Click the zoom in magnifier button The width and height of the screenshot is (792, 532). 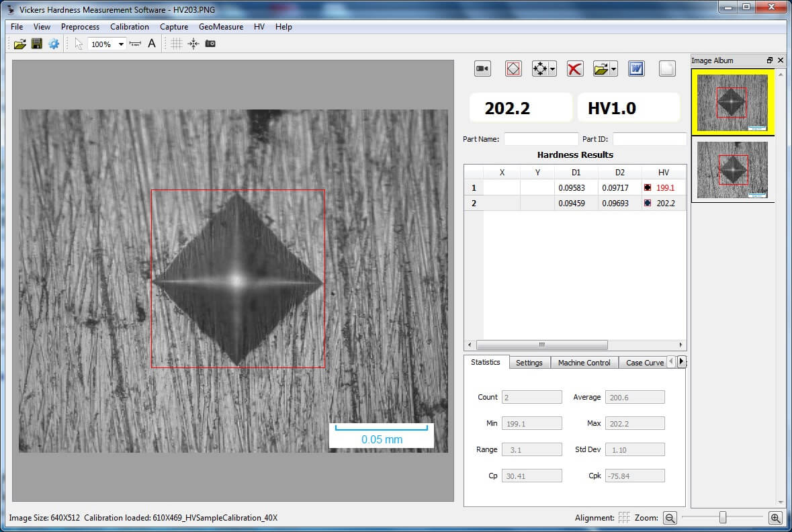pyautogui.click(x=775, y=518)
